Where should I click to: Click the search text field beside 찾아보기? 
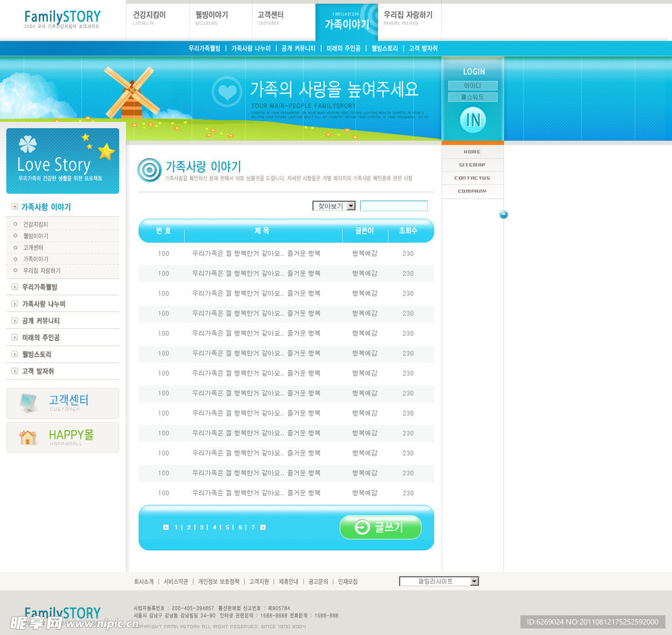pyautogui.click(x=394, y=206)
